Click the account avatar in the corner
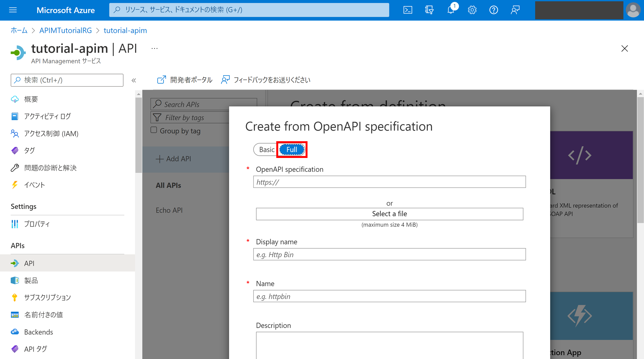The image size is (644, 359). click(x=633, y=10)
